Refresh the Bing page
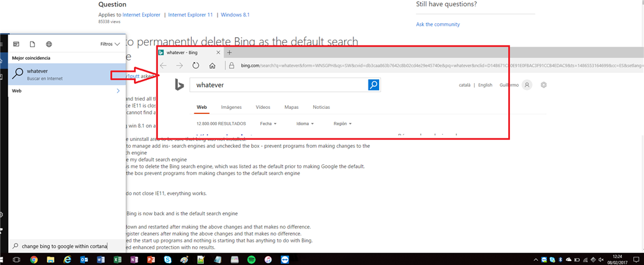The height and width of the screenshot is (265, 644). click(196, 65)
